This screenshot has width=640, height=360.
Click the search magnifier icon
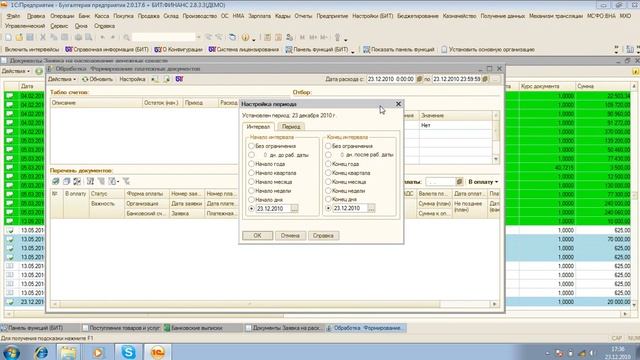click(x=127, y=38)
